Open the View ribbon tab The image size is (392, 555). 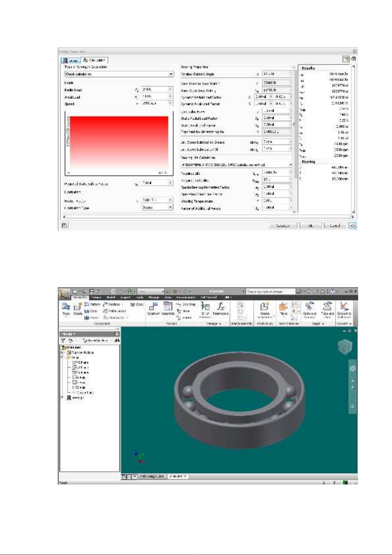coord(168,297)
